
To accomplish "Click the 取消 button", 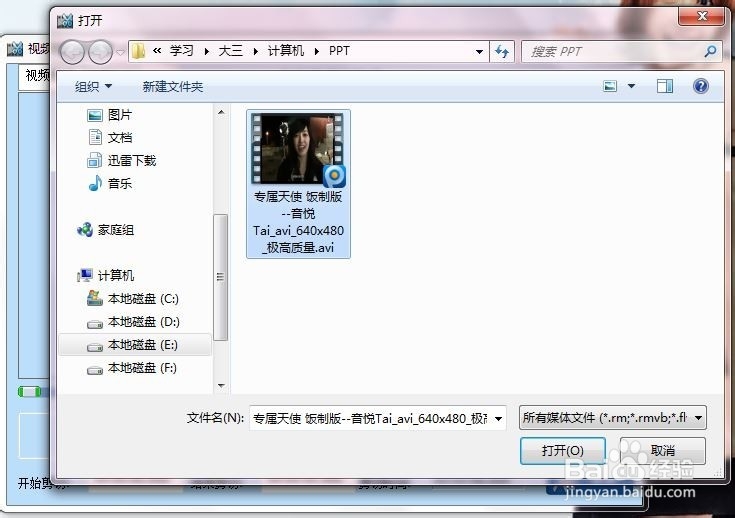I will tap(662, 450).
